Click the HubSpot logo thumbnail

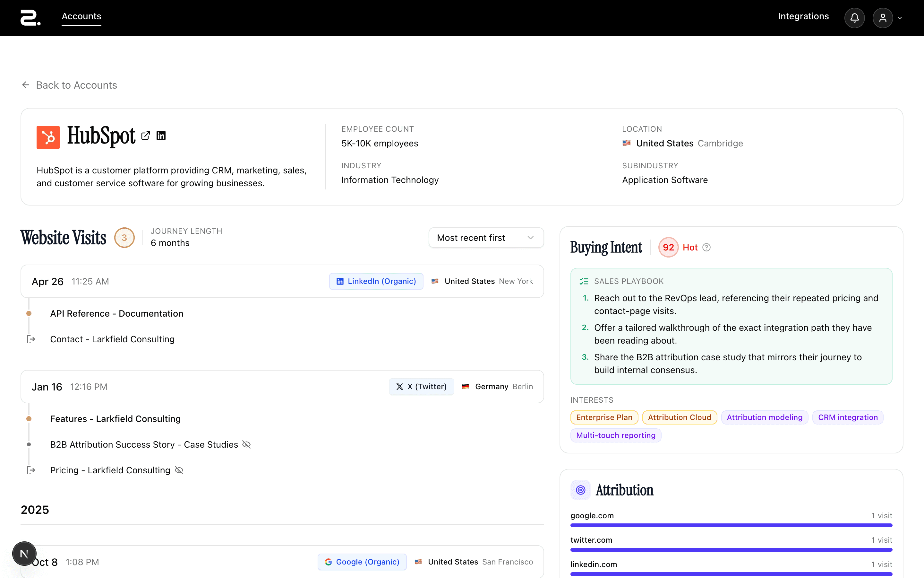pyautogui.click(x=48, y=137)
